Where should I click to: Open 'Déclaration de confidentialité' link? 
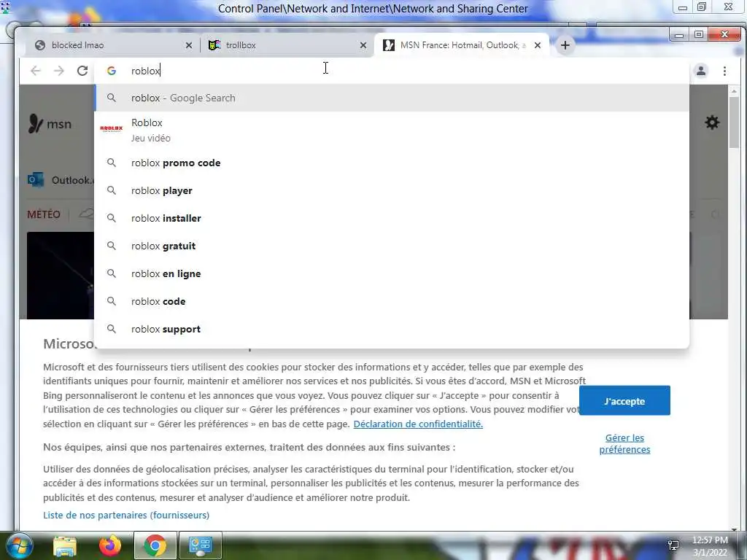pyautogui.click(x=418, y=424)
